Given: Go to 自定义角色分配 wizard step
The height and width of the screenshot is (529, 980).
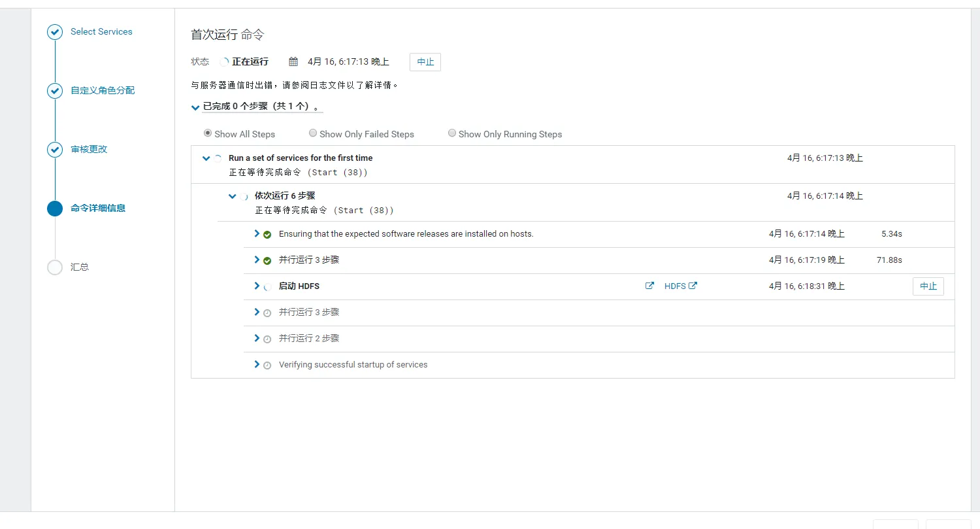Looking at the screenshot, I should (103, 91).
